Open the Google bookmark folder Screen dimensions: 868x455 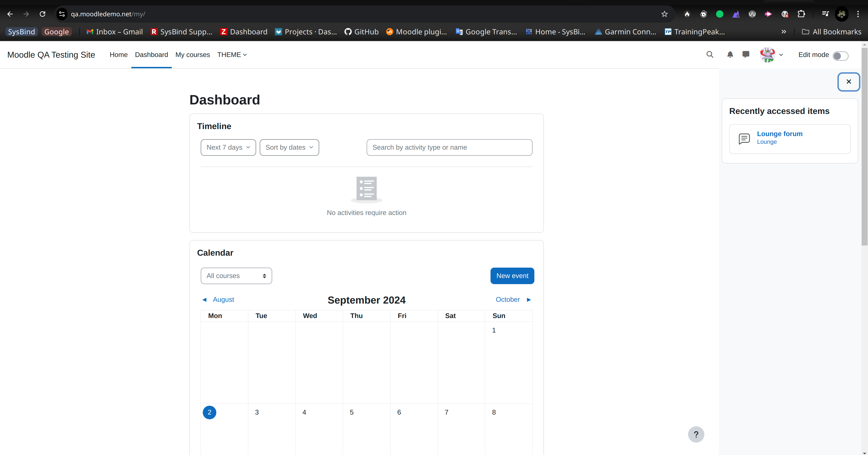click(57, 32)
